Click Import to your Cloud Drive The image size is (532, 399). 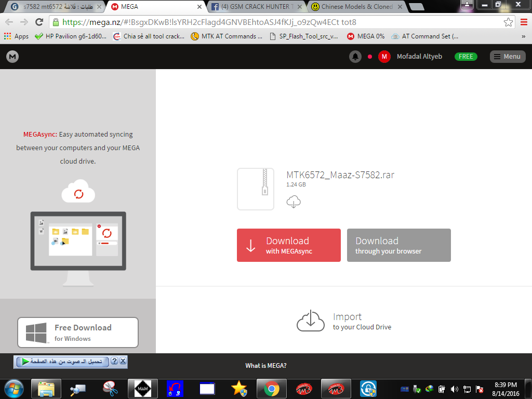click(x=344, y=321)
